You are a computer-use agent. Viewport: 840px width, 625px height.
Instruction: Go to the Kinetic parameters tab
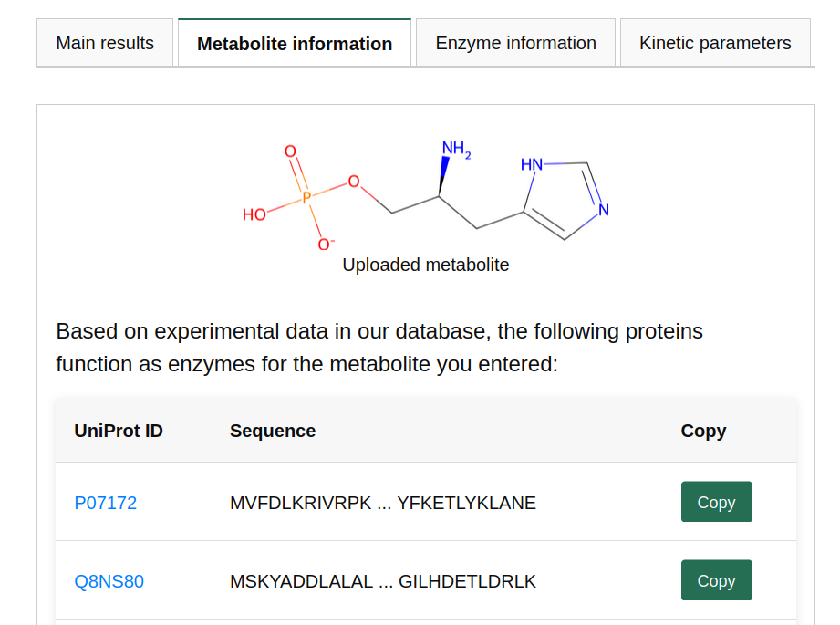click(x=715, y=43)
